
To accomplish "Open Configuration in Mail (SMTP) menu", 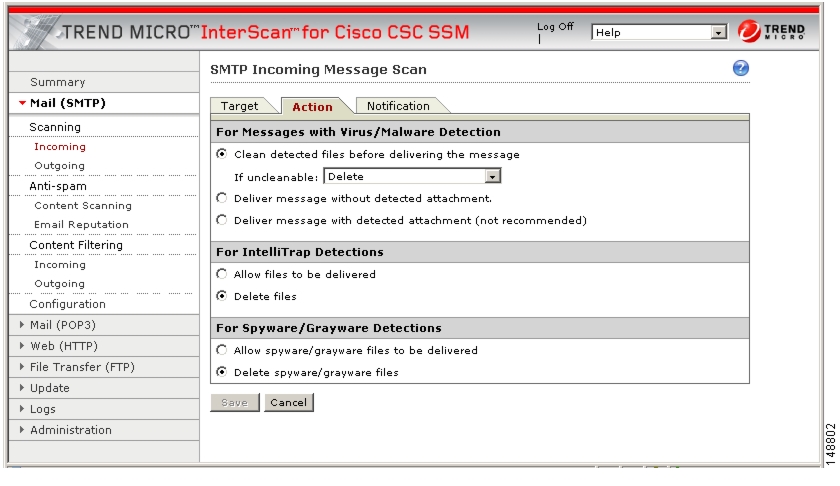I will point(68,304).
